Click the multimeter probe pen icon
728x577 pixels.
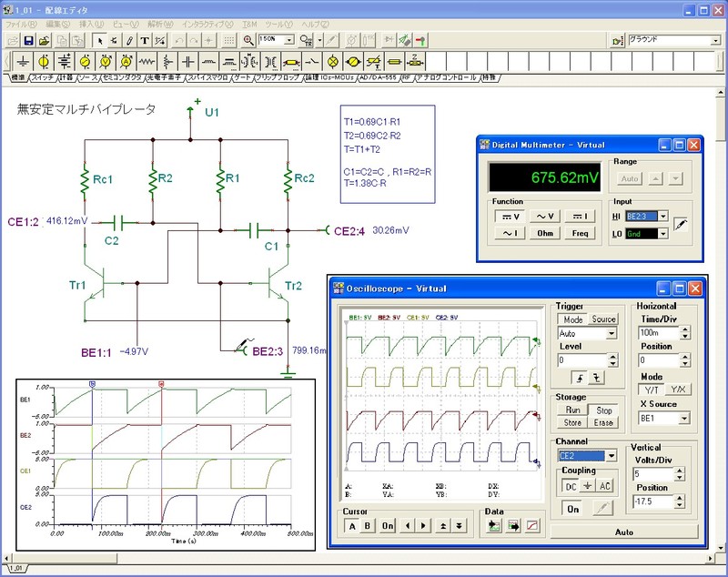pyautogui.click(x=682, y=224)
